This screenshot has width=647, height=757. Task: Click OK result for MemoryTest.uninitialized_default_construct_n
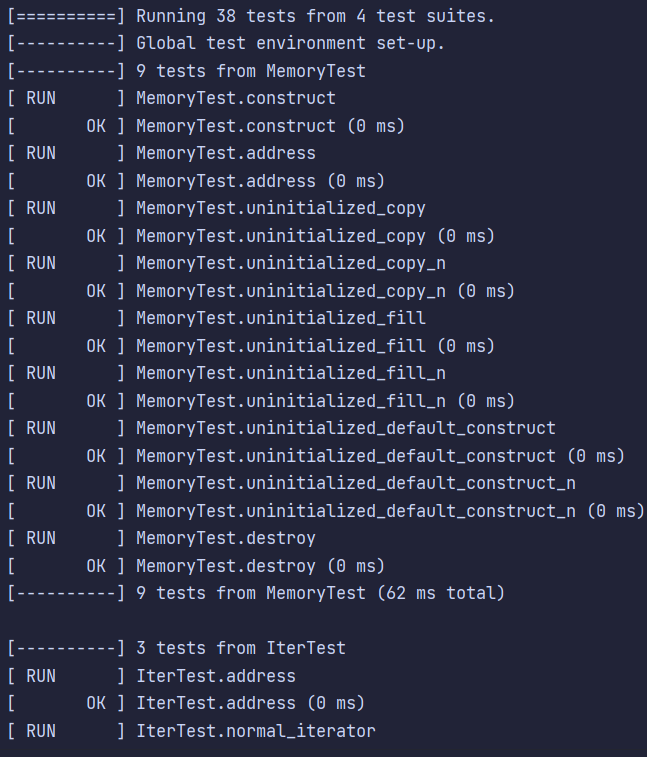click(326, 511)
